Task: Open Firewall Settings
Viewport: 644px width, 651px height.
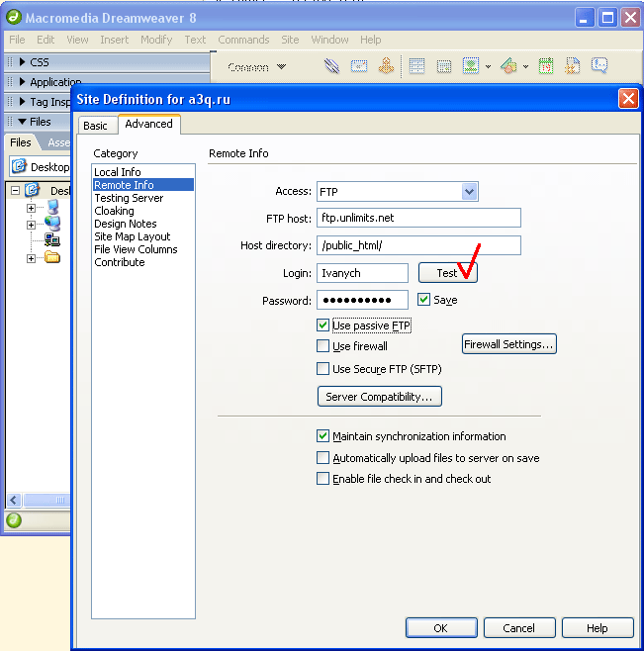Action: (509, 343)
